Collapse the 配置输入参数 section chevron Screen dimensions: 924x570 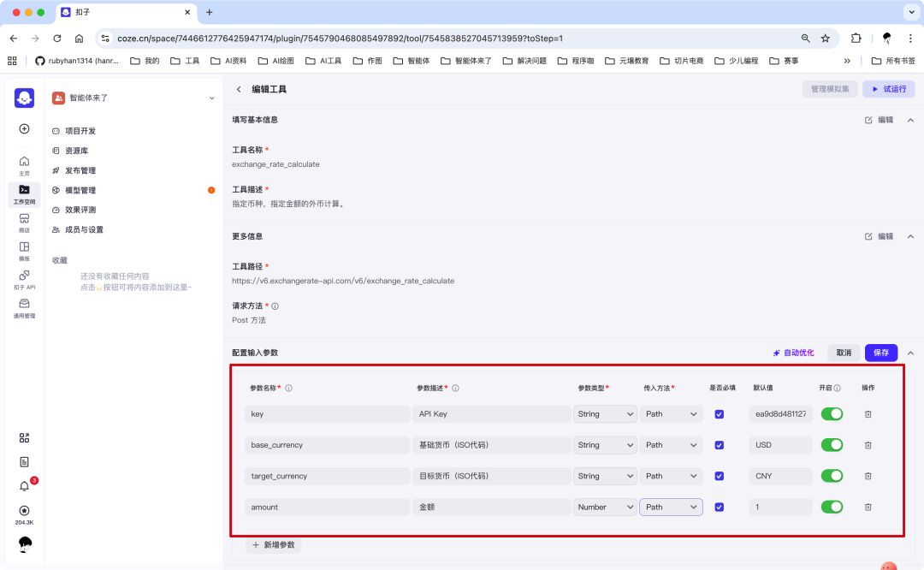click(x=910, y=352)
